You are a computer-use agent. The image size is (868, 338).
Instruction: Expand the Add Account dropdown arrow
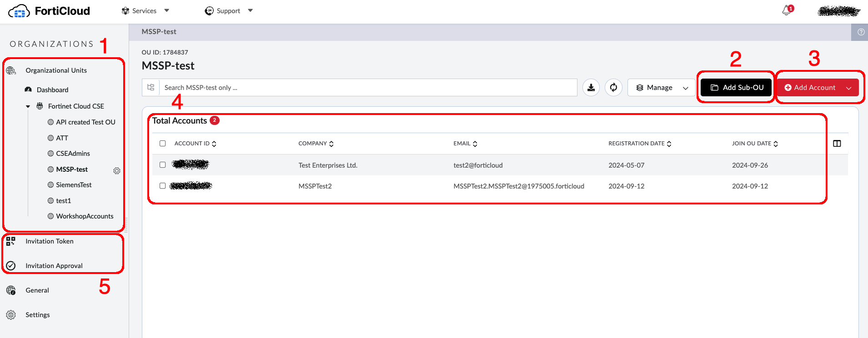pos(849,88)
